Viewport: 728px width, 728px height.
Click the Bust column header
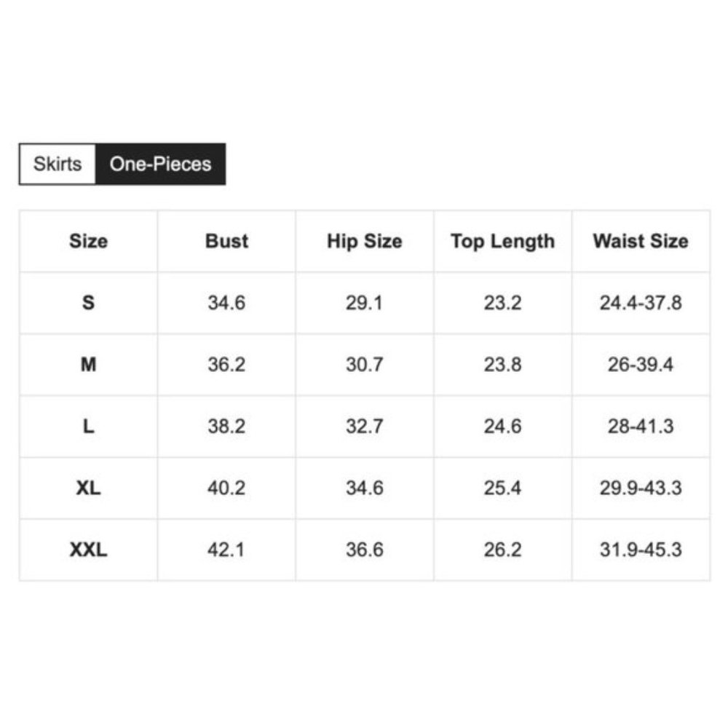click(226, 241)
